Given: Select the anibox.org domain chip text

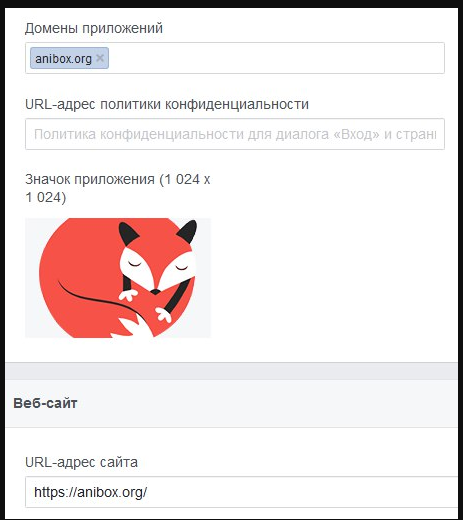Looking at the screenshot, I should (63, 59).
